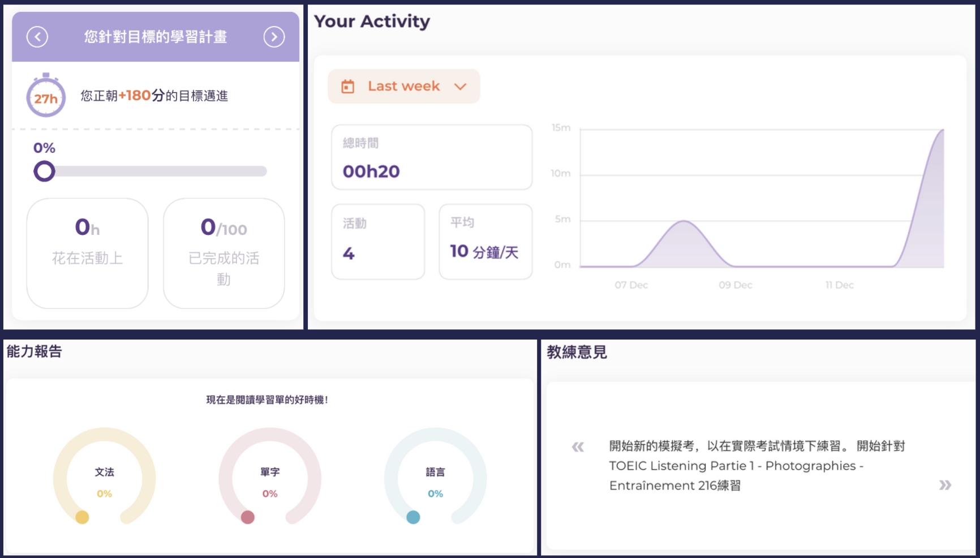Click the 0% progress slider handle
Screen dimensions: 980x558
pyautogui.click(x=44, y=171)
